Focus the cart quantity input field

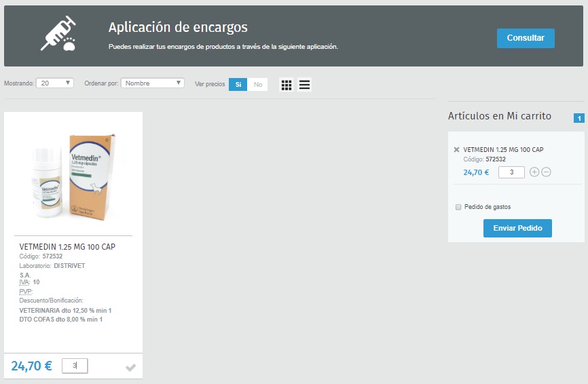point(511,172)
